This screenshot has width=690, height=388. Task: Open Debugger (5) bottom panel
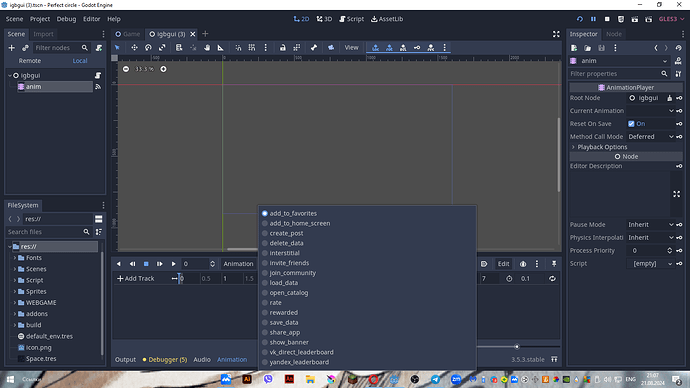(x=165, y=359)
